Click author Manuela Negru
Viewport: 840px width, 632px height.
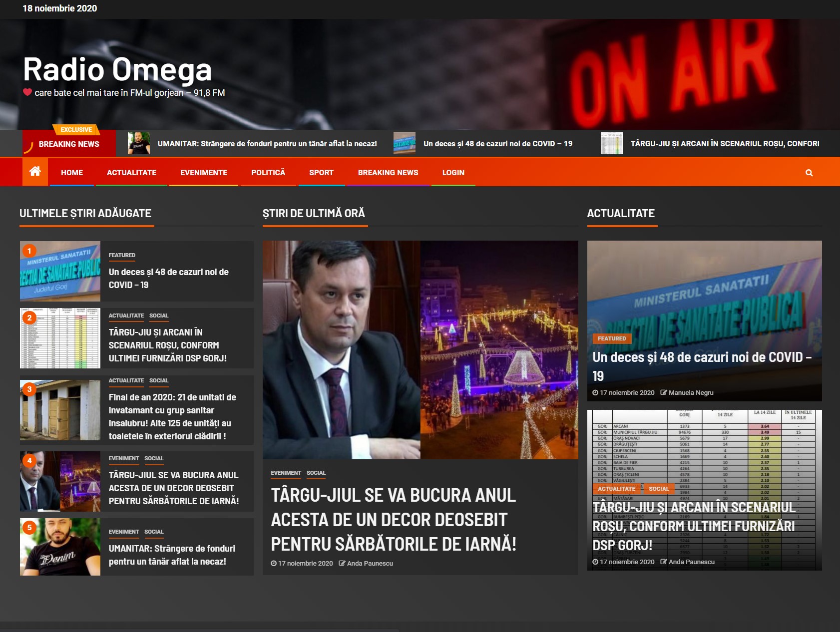pos(691,392)
